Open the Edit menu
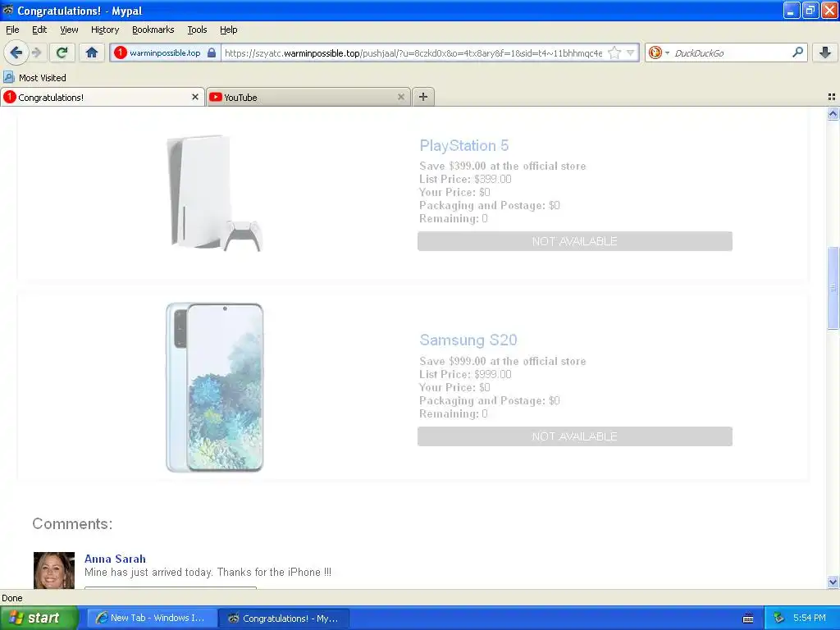The width and height of the screenshot is (840, 630). pos(39,30)
